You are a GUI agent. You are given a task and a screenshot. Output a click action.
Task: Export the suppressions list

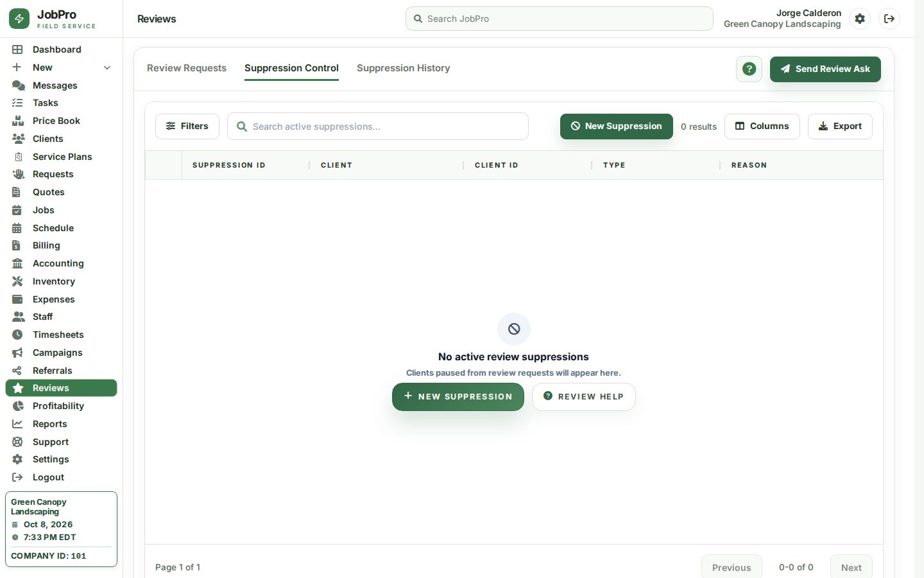[x=840, y=127]
